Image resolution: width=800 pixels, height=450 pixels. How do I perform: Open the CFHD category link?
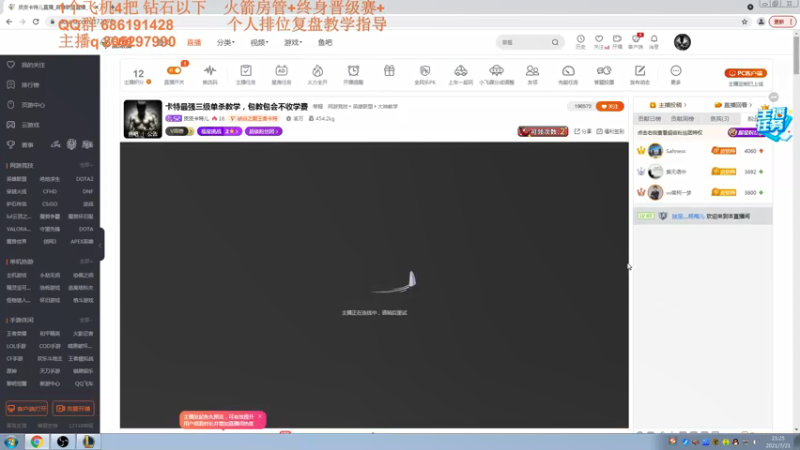(49, 191)
